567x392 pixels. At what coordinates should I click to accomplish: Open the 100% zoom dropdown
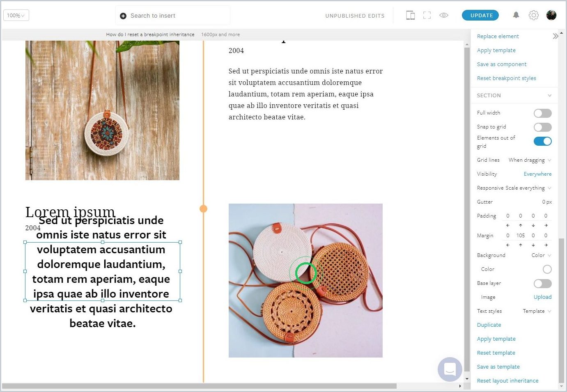[16, 16]
